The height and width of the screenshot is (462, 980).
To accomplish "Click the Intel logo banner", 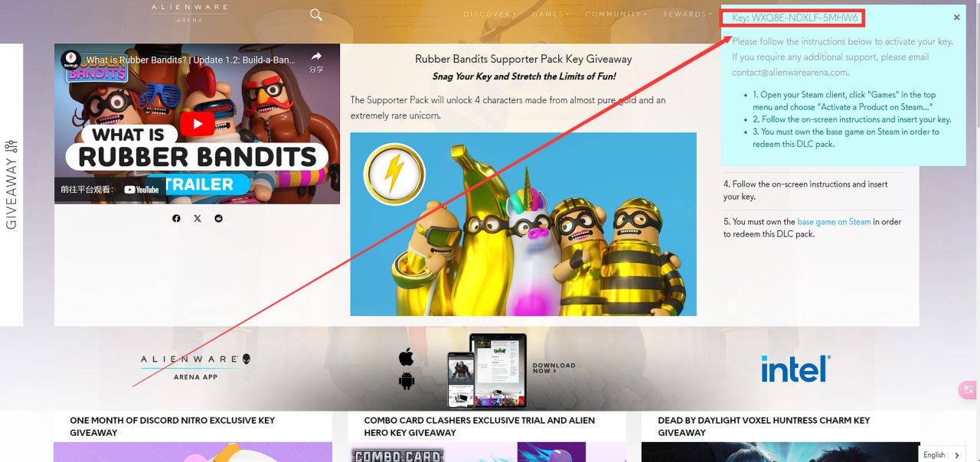I will click(x=795, y=369).
